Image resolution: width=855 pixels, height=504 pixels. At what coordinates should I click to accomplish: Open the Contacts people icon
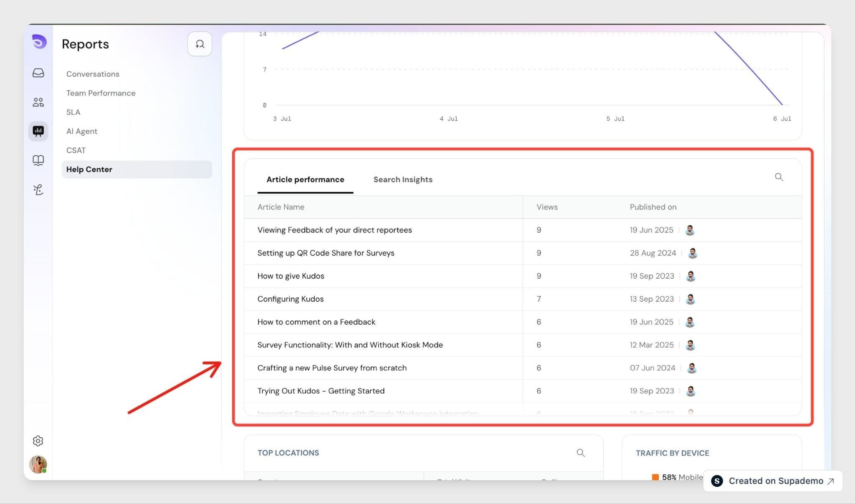tap(38, 102)
